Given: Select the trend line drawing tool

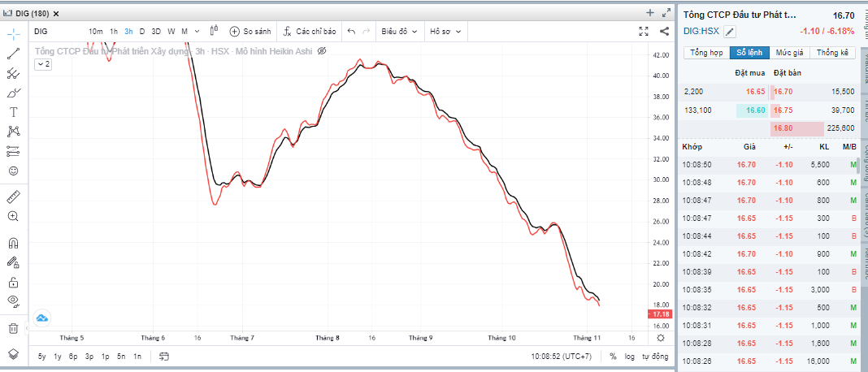Looking at the screenshot, I should pyautogui.click(x=14, y=54).
